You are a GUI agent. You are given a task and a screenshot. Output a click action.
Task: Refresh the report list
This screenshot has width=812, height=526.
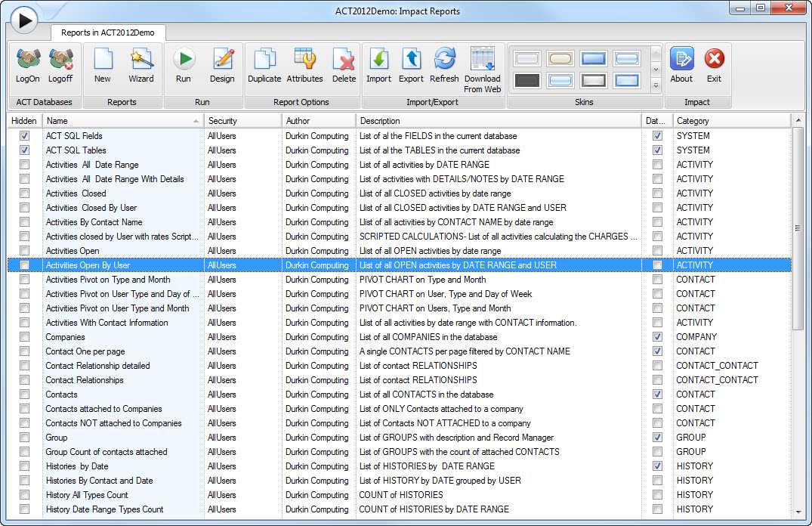(444, 65)
